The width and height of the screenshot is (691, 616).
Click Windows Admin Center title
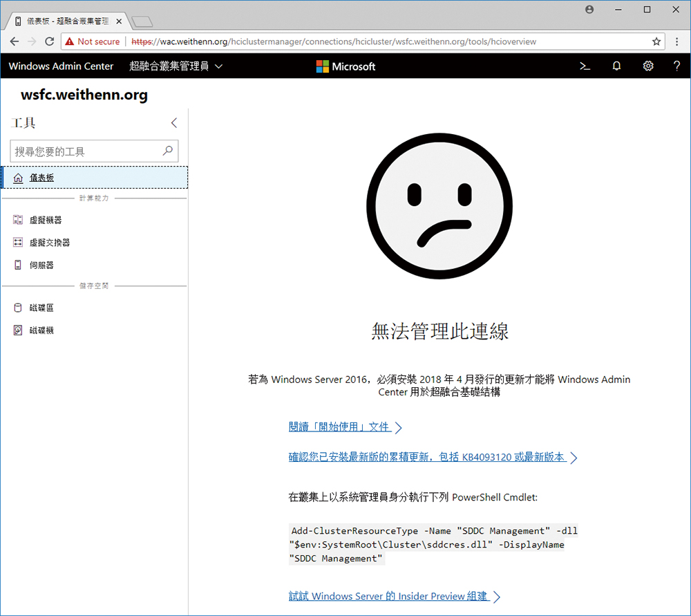click(61, 66)
